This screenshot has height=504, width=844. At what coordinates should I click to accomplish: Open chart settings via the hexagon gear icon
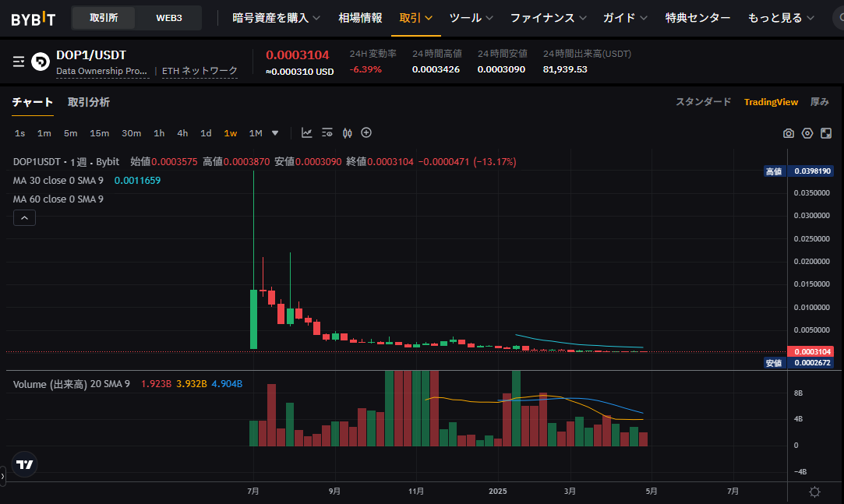[807, 133]
